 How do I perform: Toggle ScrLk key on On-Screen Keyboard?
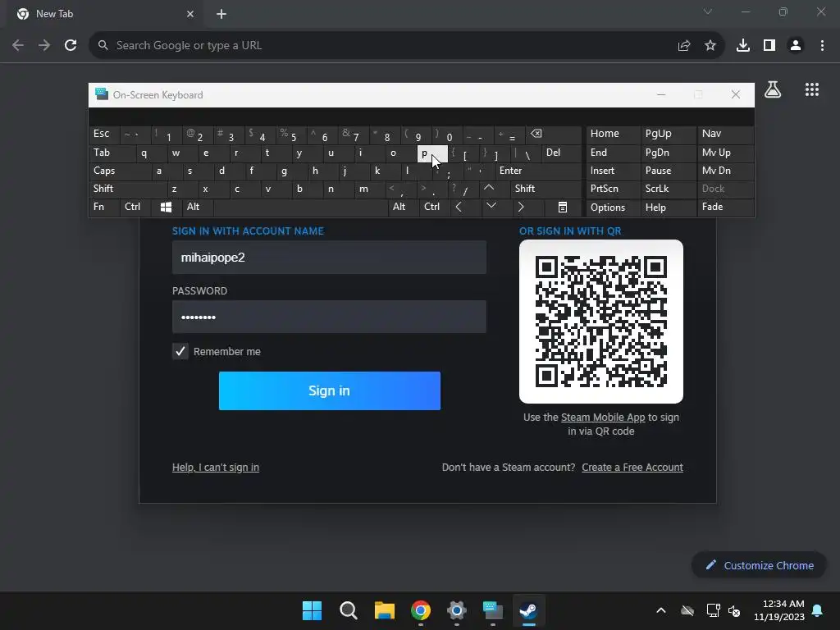pyautogui.click(x=668, y=189)
